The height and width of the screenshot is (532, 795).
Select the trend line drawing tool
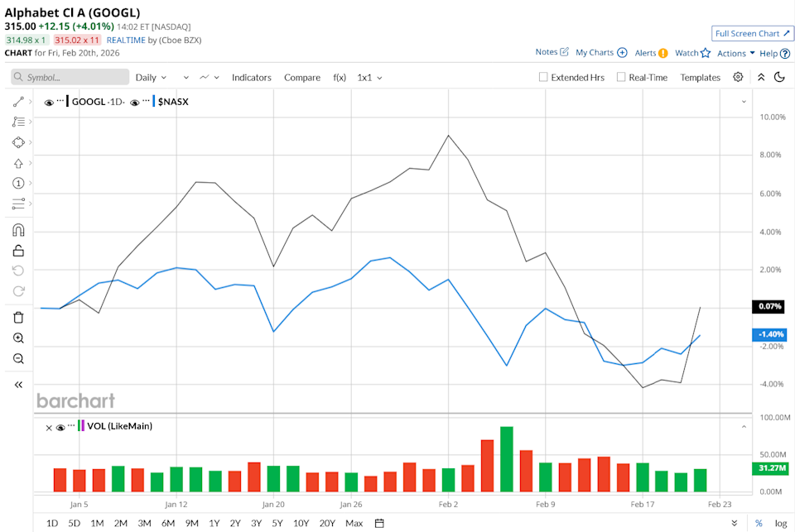18,101
